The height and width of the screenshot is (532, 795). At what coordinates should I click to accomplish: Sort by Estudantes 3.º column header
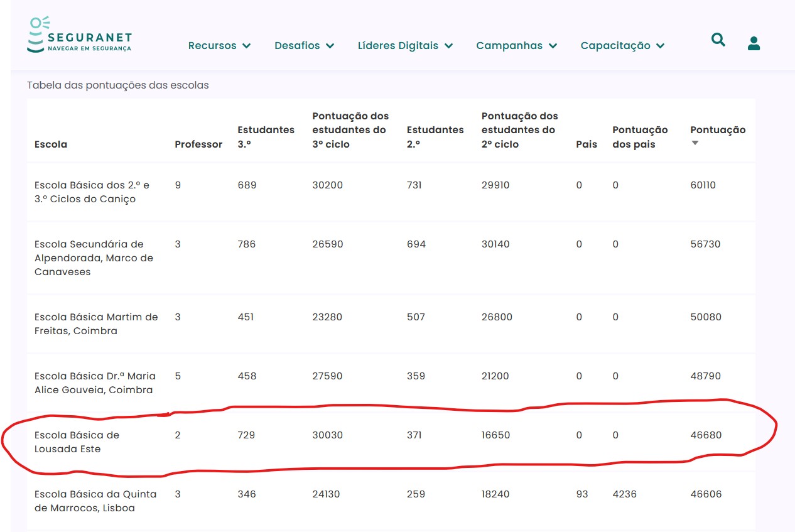[x=266, y=137]
